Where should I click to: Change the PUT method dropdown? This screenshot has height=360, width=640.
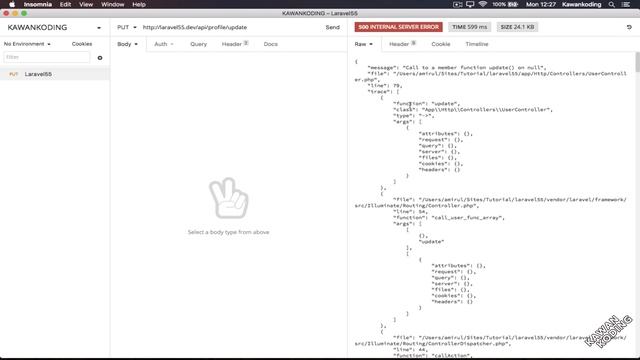[127, 27]
